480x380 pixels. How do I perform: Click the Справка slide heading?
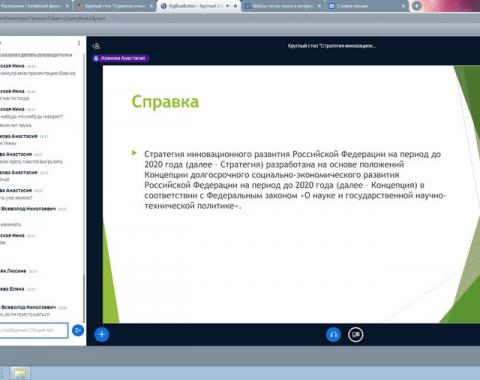(165, 102)
